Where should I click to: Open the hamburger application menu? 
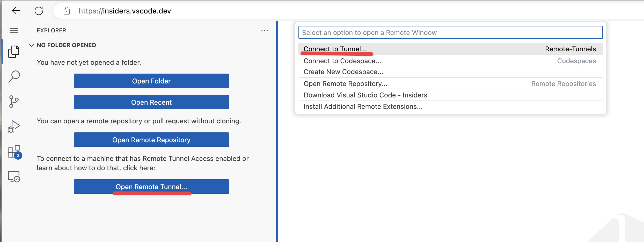coord(14,31)
